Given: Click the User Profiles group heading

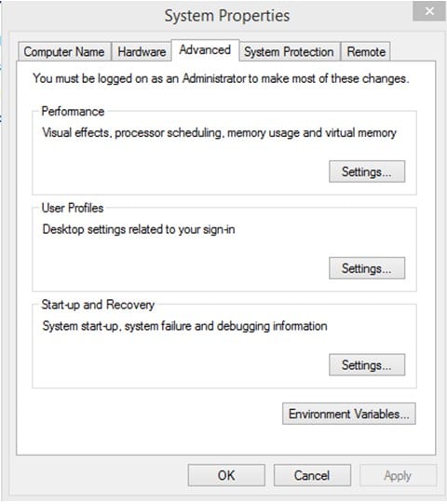Looking at the screenshot, I should pos(73,208).
